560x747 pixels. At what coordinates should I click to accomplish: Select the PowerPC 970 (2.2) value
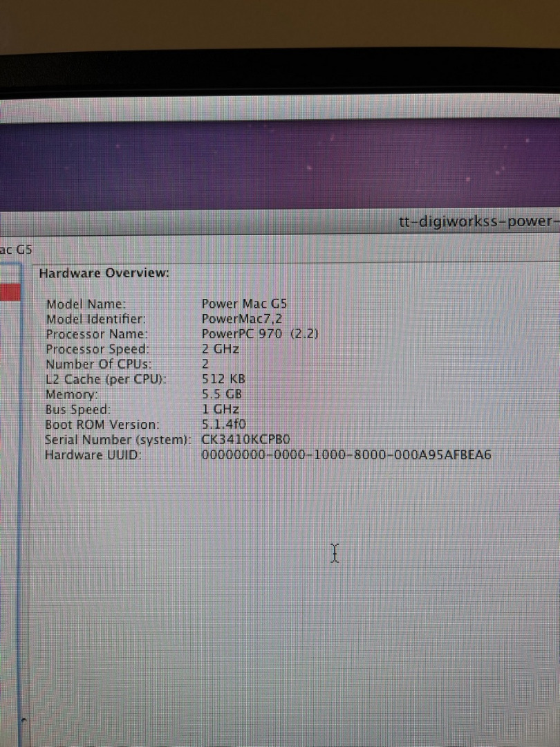pos(259,333)
